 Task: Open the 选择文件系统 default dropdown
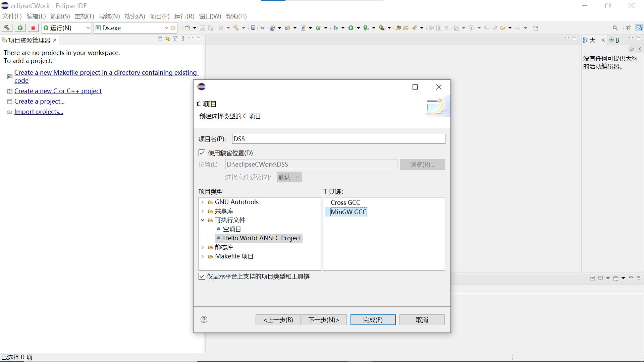289,177
